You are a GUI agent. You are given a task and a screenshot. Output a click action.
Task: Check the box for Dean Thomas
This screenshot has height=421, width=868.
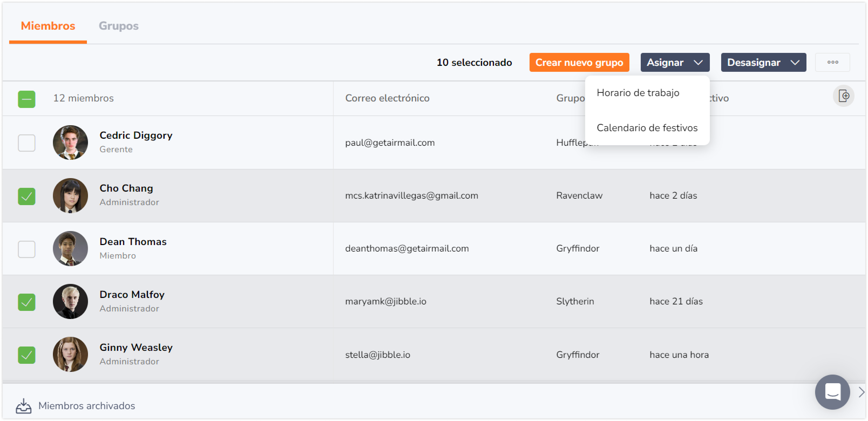tap(27, 249)
